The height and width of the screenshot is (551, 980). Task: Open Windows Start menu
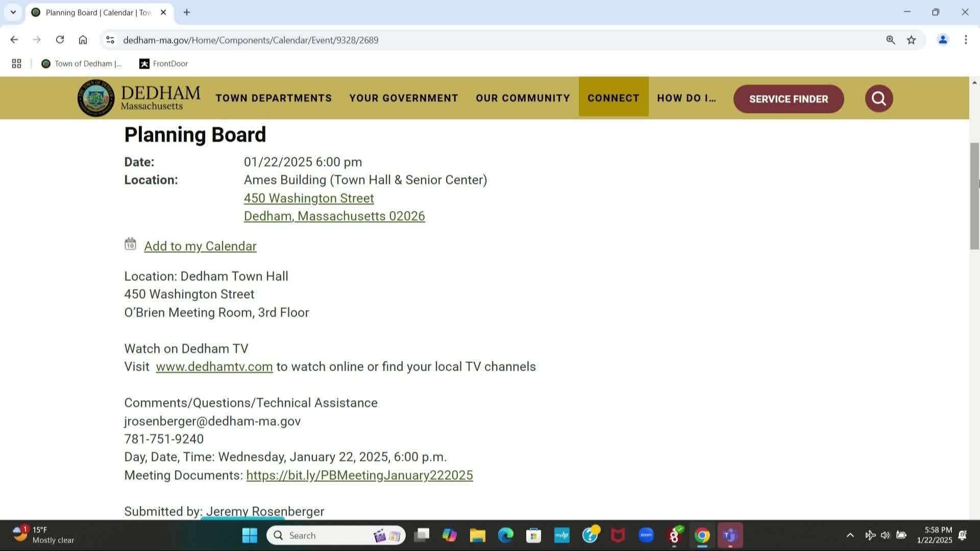(250, 535)
